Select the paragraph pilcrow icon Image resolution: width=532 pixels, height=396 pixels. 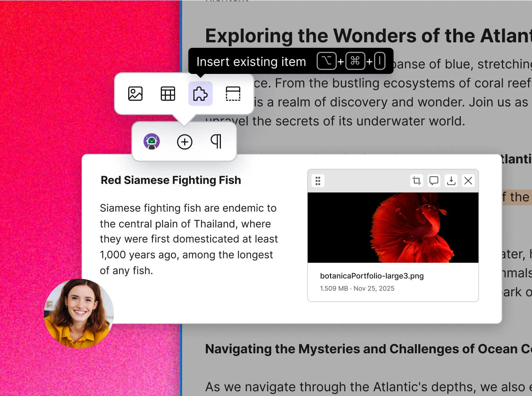(216, 141)
